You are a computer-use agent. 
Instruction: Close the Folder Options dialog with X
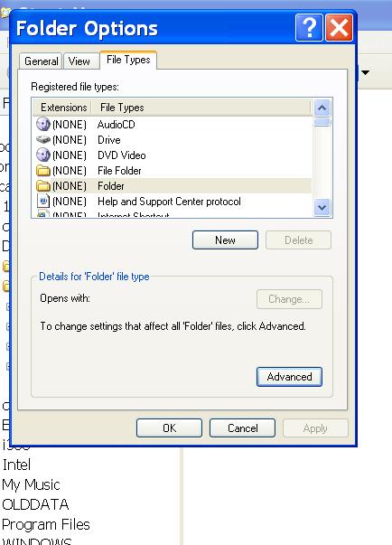[339, 27]
